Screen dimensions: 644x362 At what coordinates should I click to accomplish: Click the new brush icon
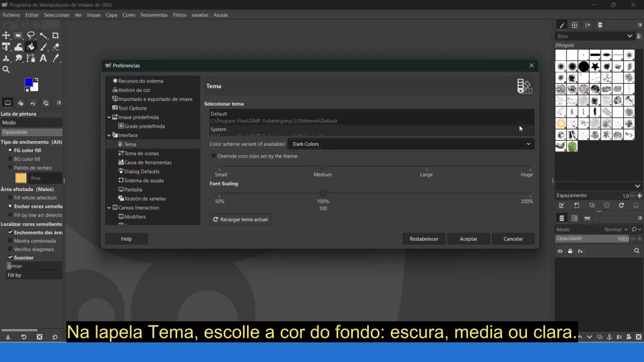click(577, 205)
